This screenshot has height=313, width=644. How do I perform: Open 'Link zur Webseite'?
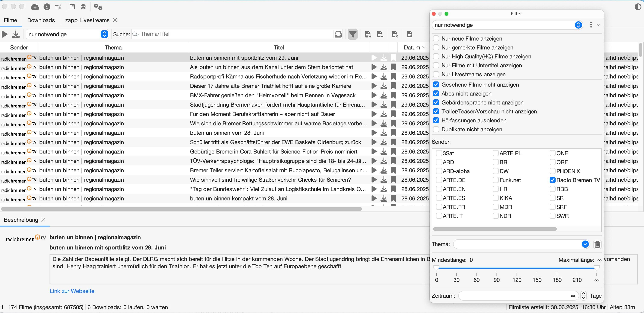72,291
